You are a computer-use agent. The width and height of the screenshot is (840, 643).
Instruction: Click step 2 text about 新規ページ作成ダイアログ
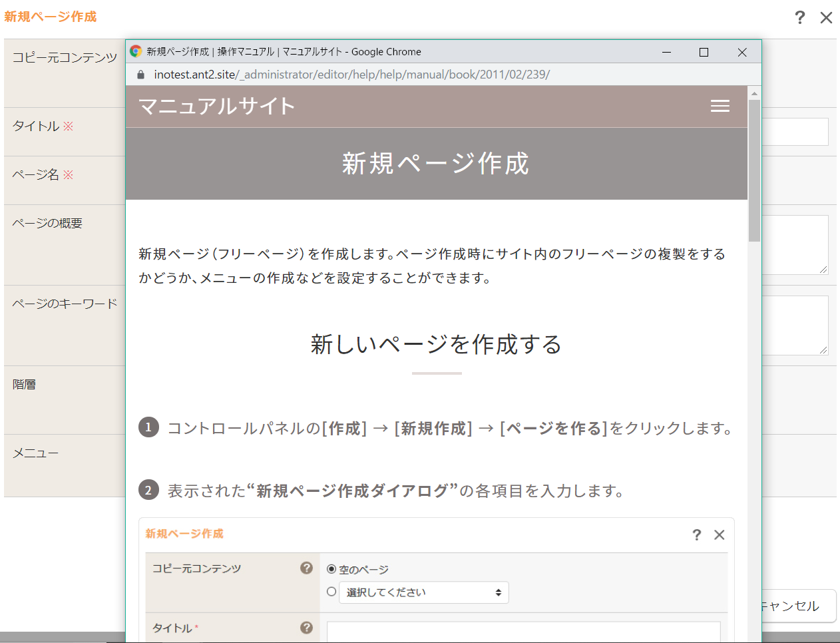click(x=396, y=491)
